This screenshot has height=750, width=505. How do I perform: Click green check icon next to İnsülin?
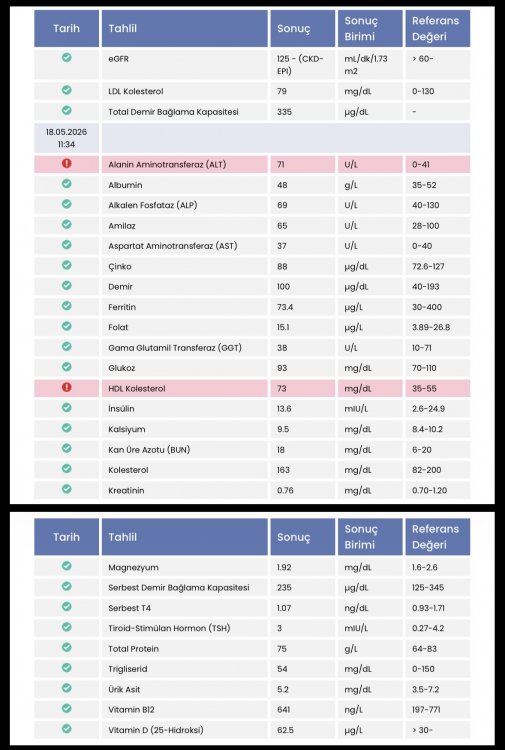click(x=66, y=408)
